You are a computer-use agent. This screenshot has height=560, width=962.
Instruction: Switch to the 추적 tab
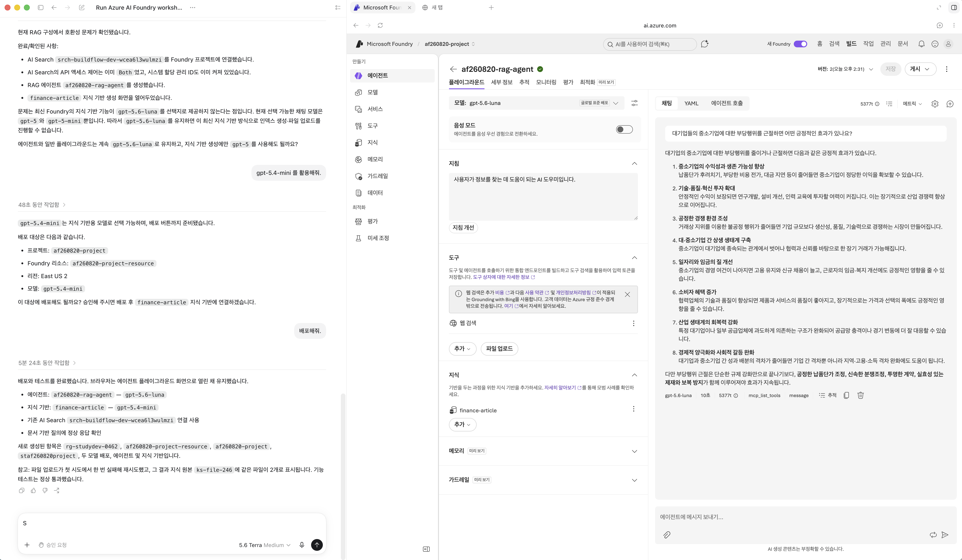point(524,82)
